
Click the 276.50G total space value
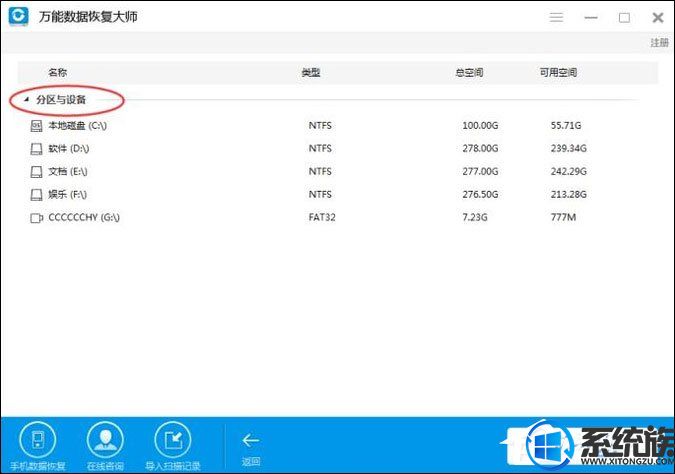click(x=480, y=194)
